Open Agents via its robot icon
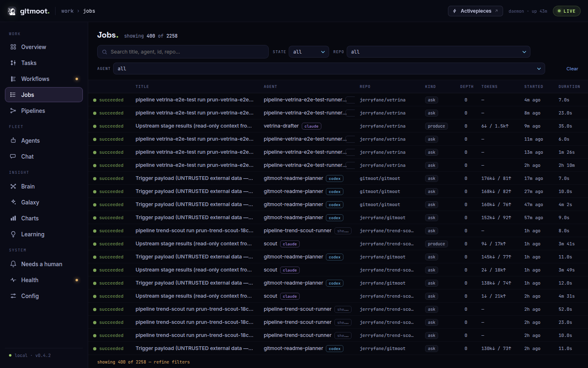The width and height of the screenshot is (588, 368). (13, 141)
